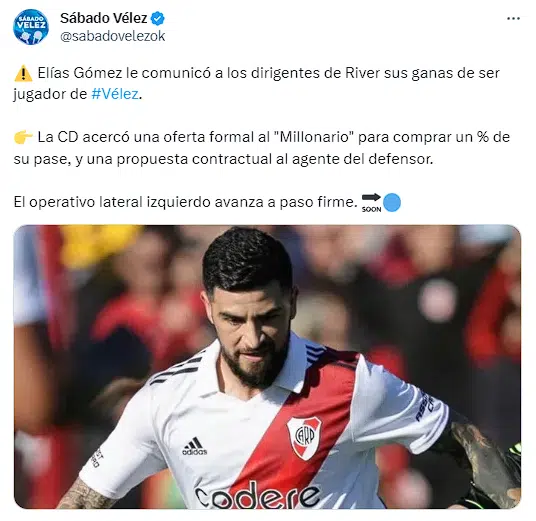Click the River Plate crest on jersey
Screen dimensions: 536x521
pyautogui.click(x=304, y=438)
